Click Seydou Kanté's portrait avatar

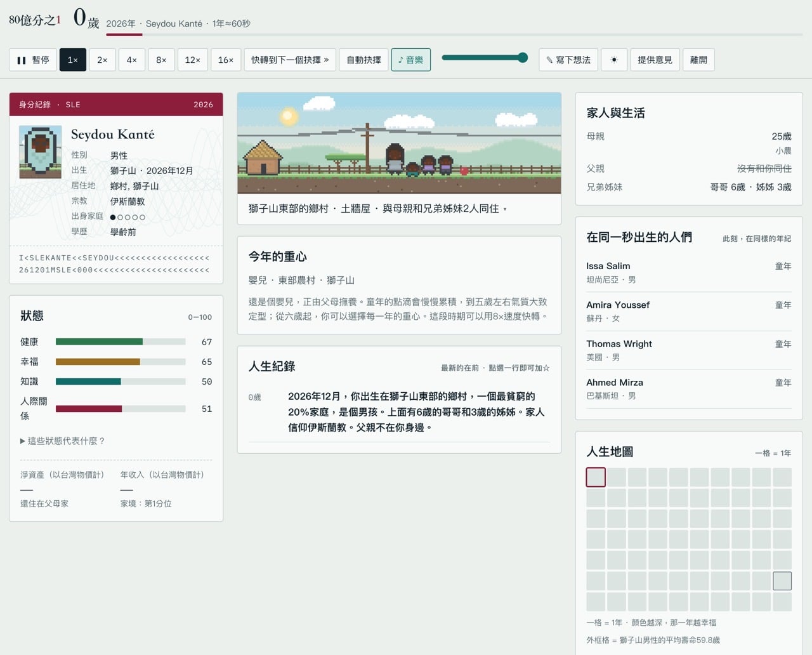[40, 152]
